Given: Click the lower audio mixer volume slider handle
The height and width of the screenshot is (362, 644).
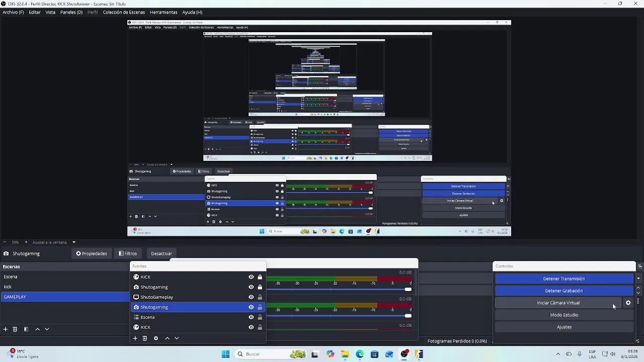Looking at the screenshot, I should [408, 316].
